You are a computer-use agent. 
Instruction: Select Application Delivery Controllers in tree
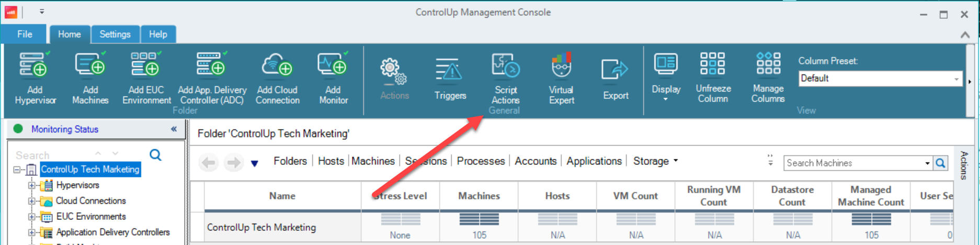pos(113,232)
